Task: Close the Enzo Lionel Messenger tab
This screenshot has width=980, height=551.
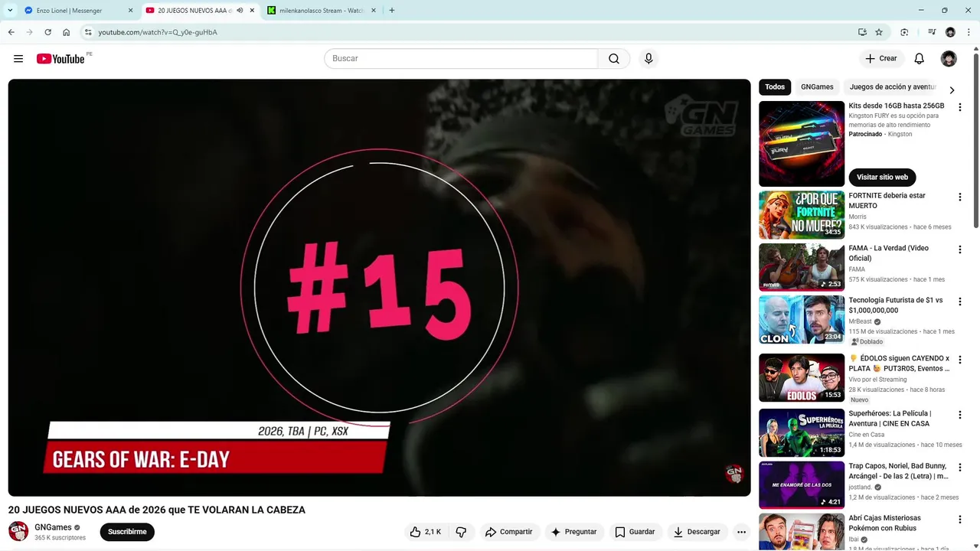Action: tap(130, 11)
